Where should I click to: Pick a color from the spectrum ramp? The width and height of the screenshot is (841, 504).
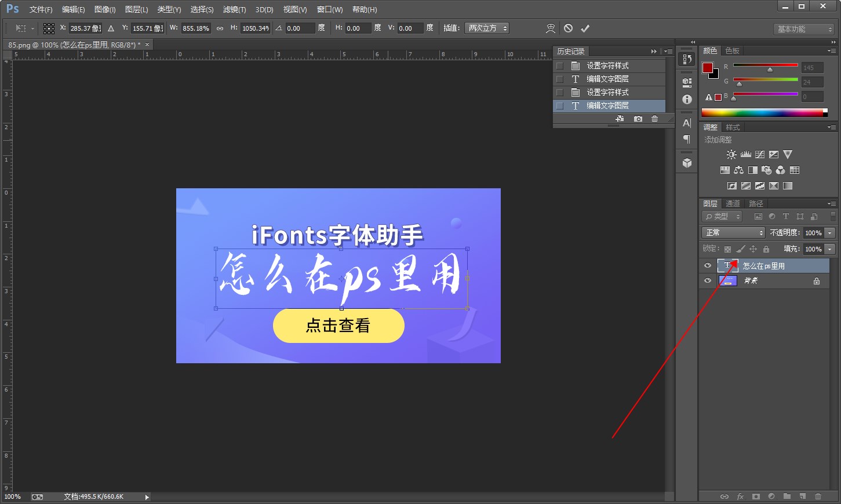pyautogui.click(x=764, y=112)
